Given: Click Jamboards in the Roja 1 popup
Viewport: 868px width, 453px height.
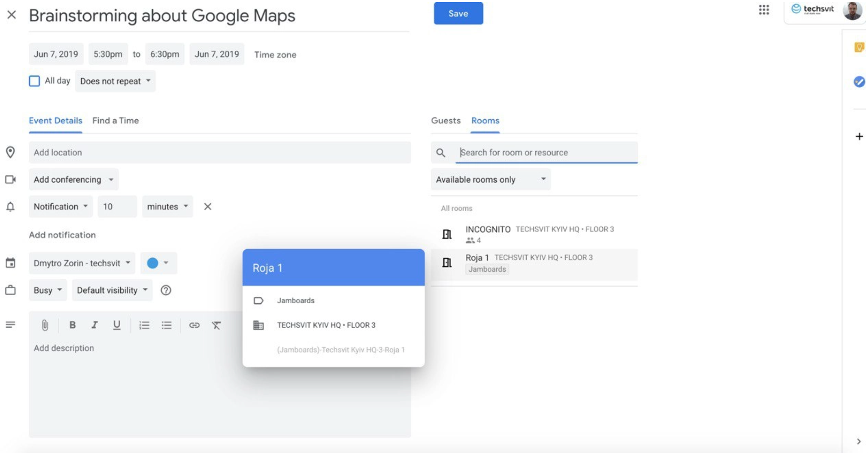Looking at the screenshot, I should [x=296, y=300].
